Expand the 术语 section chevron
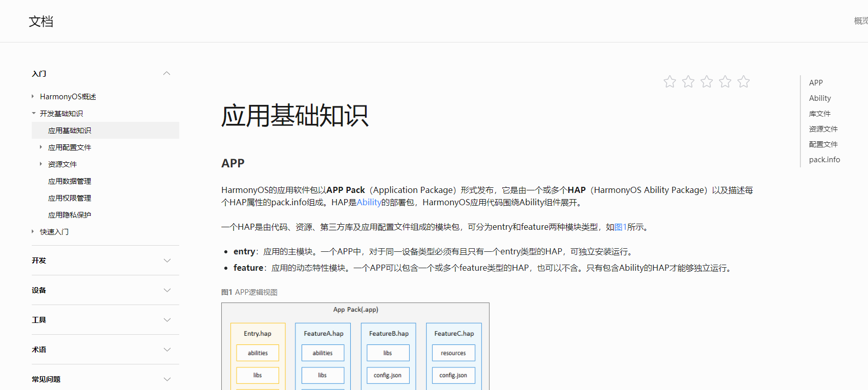This screenshot has height=390, width=868. click(x=166, y=350)
